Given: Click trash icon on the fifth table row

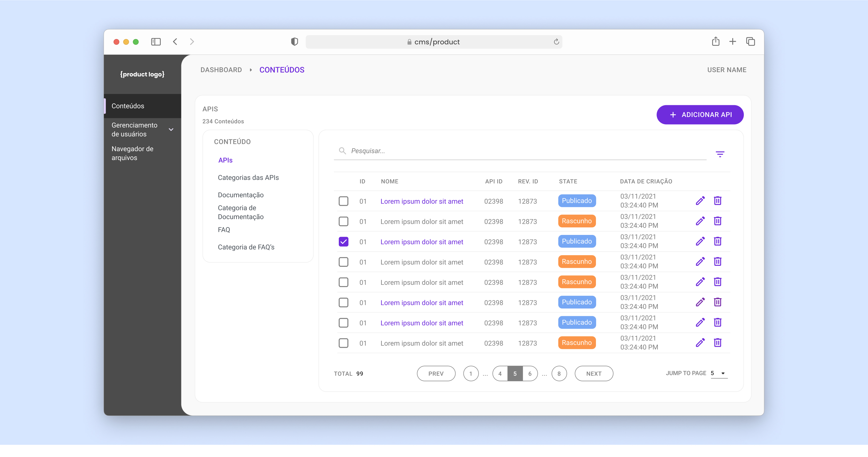Looking at the screenshot, I should (x=717, y=282).
